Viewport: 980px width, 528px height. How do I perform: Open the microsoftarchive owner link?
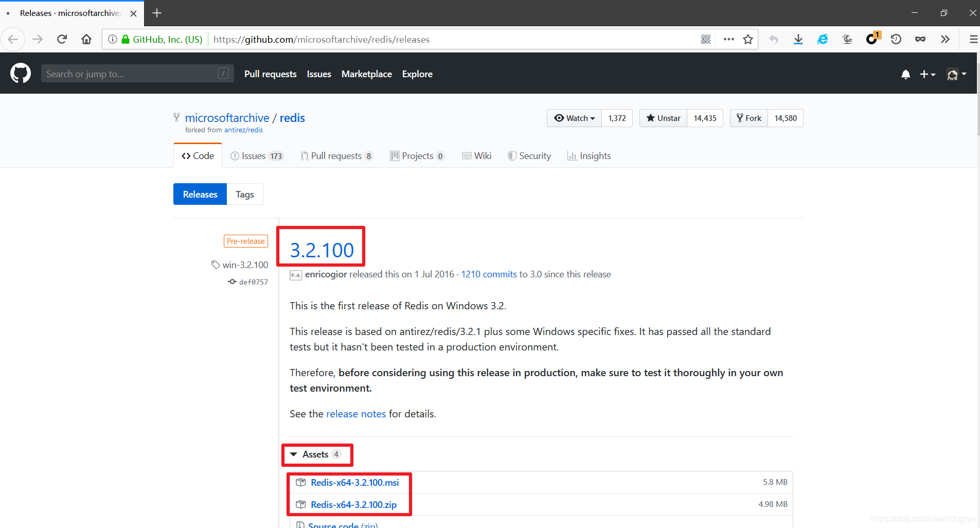pyautogui.click(x=227, y=118)
